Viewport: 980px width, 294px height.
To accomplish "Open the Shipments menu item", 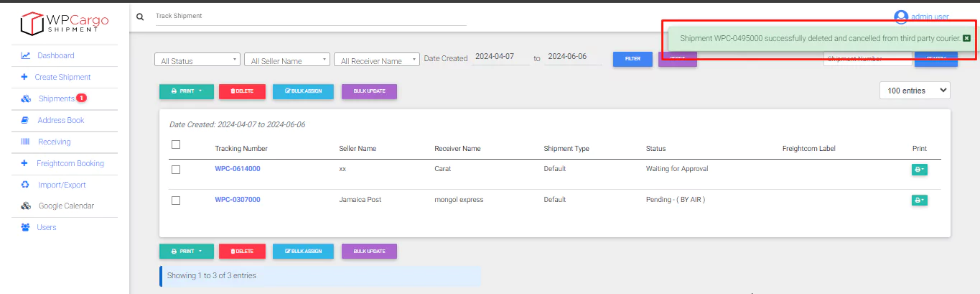I will point(56,98).
